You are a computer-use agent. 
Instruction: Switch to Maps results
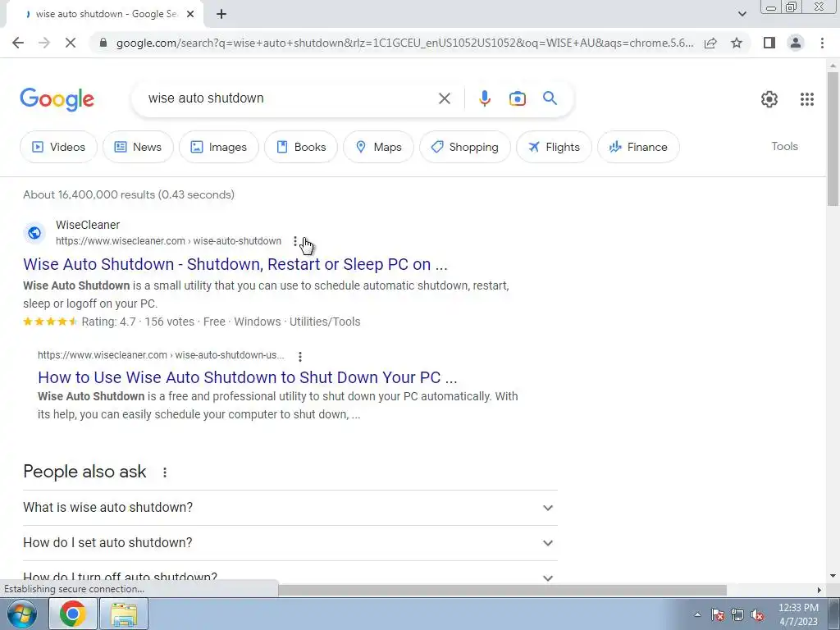(x=378, y=147)
